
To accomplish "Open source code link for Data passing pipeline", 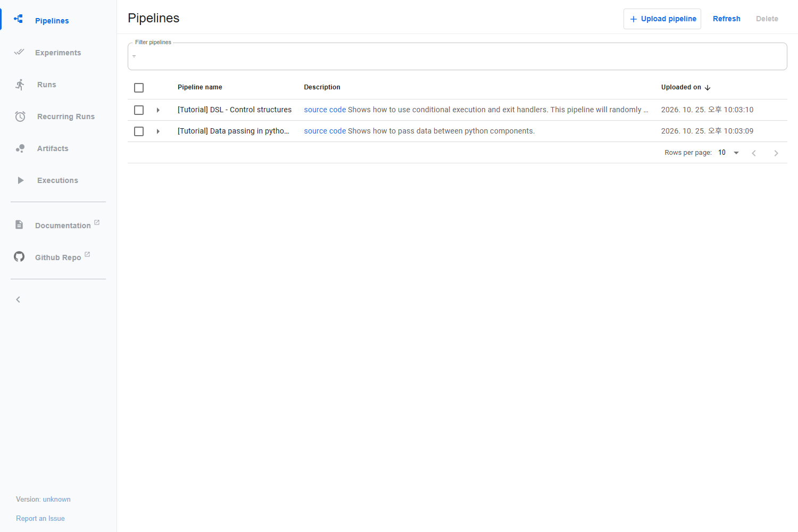I will 325,131.
